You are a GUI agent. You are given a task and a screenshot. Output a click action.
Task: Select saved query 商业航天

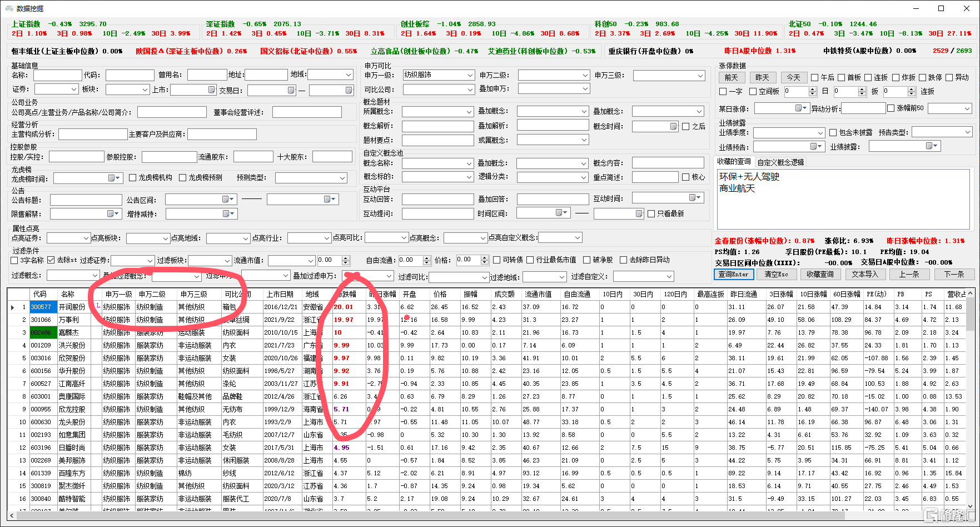click(x=737, y=188)
